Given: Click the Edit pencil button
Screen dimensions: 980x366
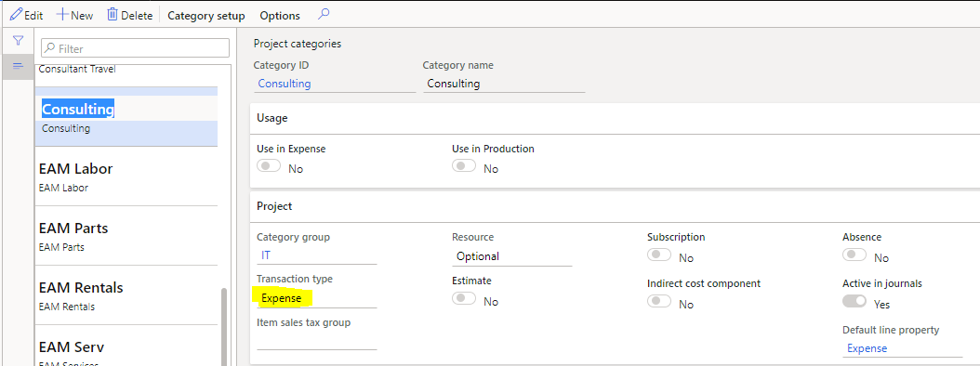Looking at the screenshot, I should (26, 15).
